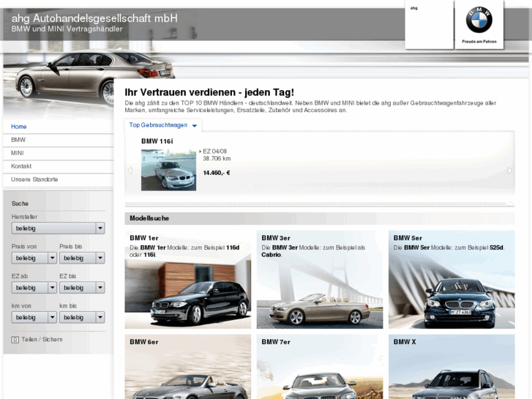Click the BMW 116i car thumbnail

pos(168,170)
